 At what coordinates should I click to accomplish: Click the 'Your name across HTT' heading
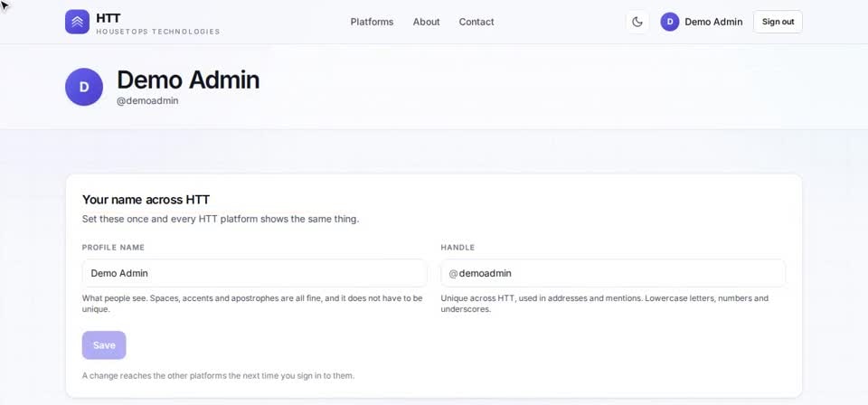146,200
